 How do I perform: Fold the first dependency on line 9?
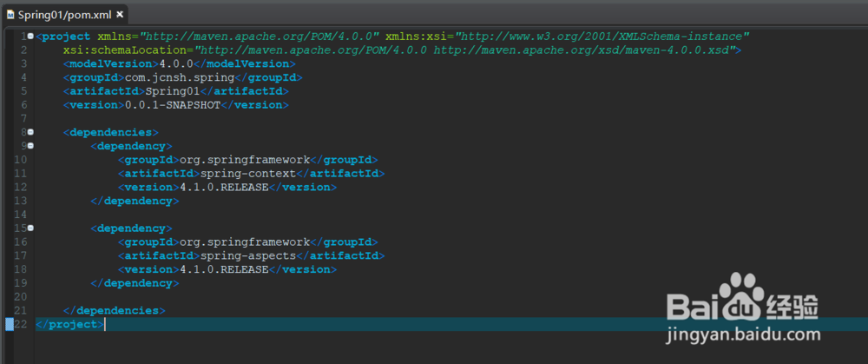coord(31,146)
